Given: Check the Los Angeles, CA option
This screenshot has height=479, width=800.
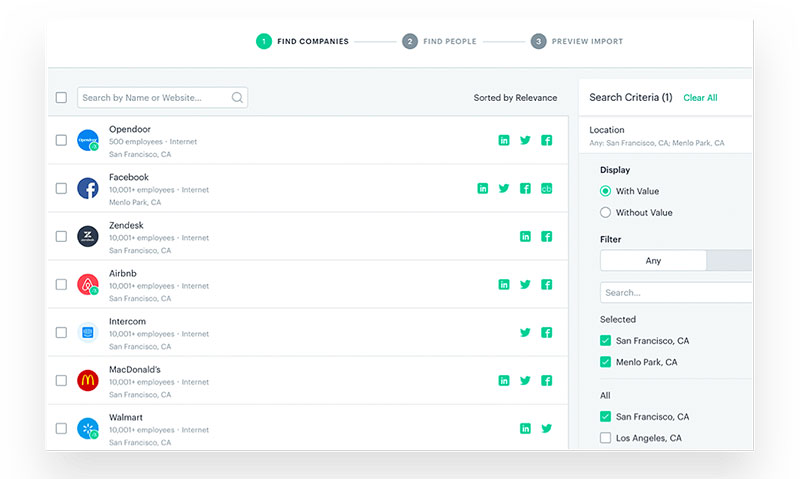Looking at the screenshot, I should pos(605,438).
